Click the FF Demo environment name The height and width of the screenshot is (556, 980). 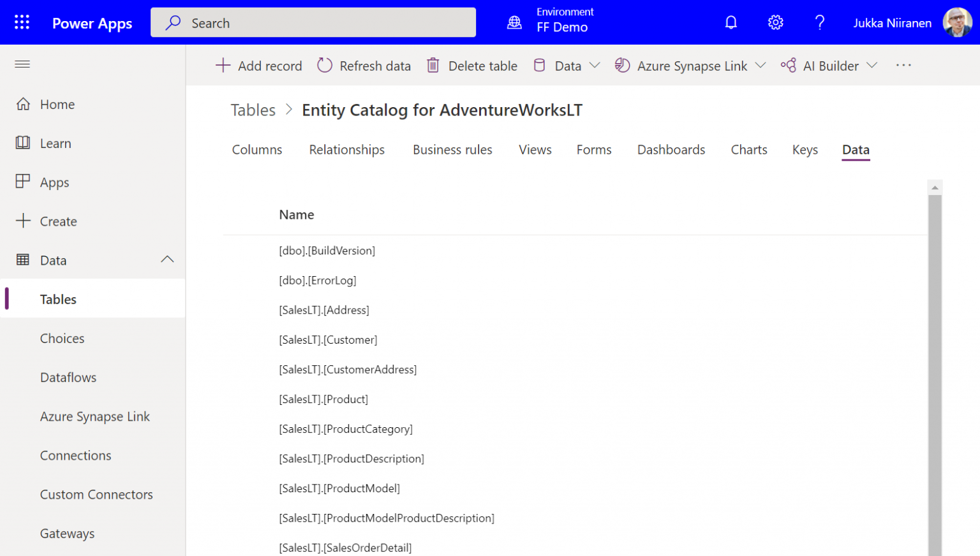pyautogui.click(x=562, y=27)
